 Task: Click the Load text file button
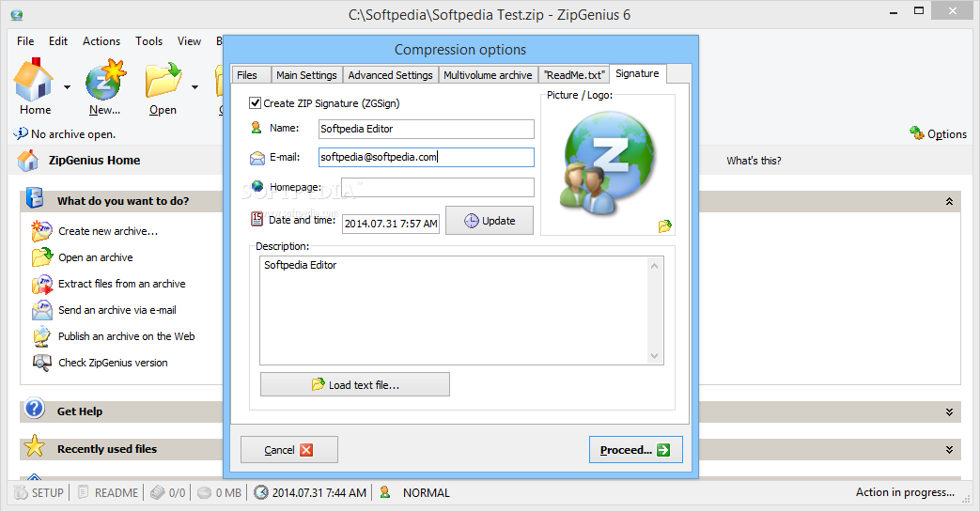(355, 384)
